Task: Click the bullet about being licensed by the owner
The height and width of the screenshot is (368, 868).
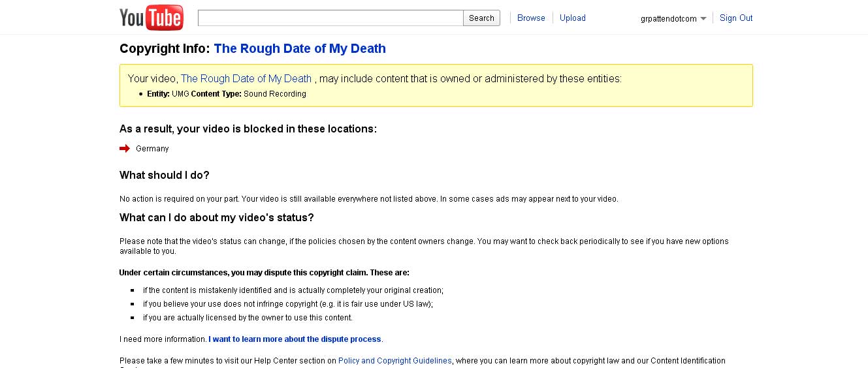Action: 248,318
